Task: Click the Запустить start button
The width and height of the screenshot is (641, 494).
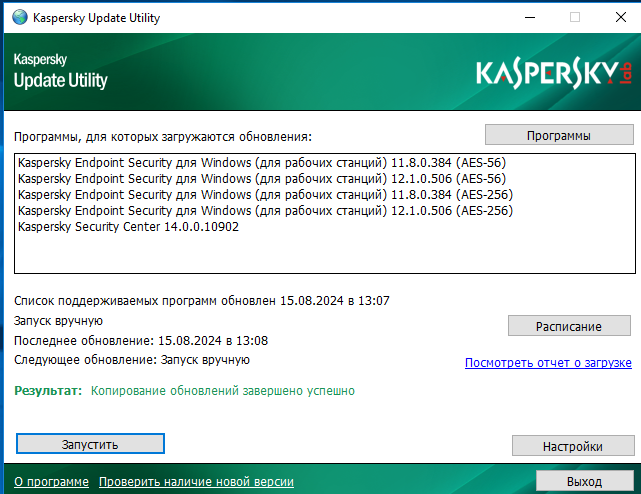Action: click(90, 444)
